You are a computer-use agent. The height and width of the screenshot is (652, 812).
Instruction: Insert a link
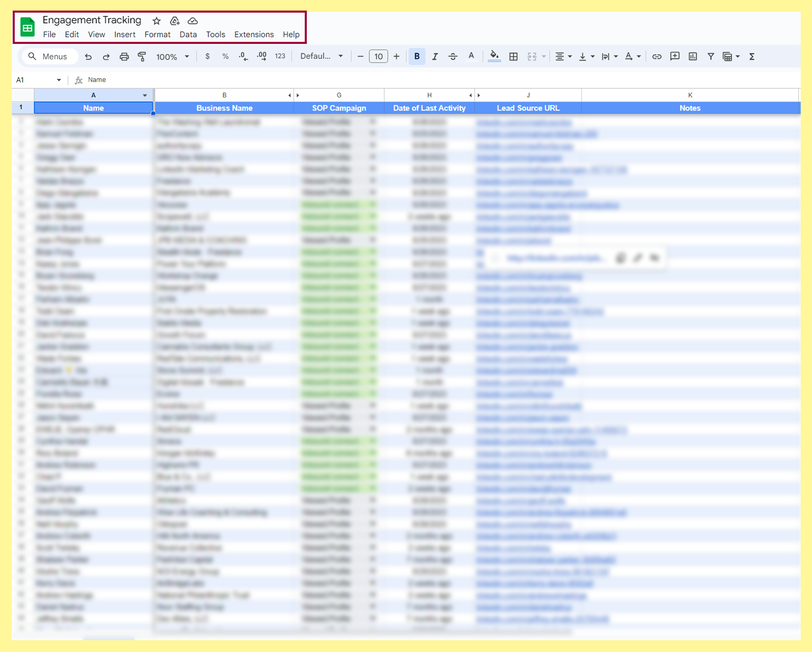(x=656, y=57)
